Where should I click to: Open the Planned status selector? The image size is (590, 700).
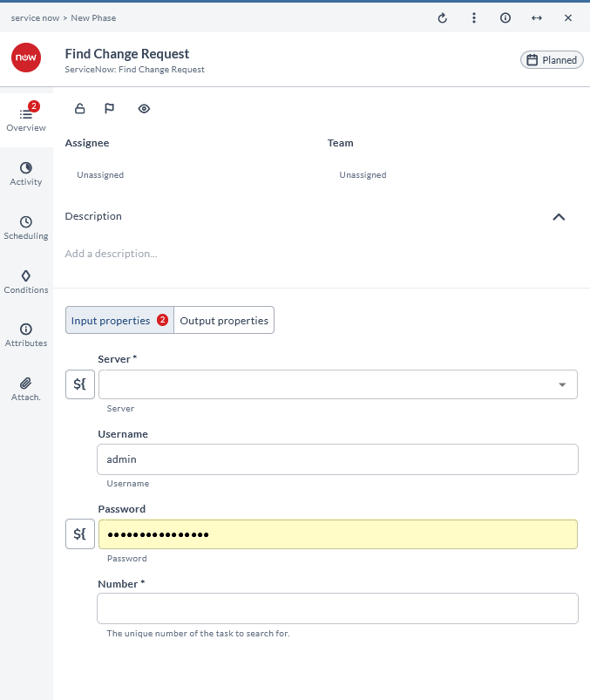pyautogui.click(x=552, y=59)
